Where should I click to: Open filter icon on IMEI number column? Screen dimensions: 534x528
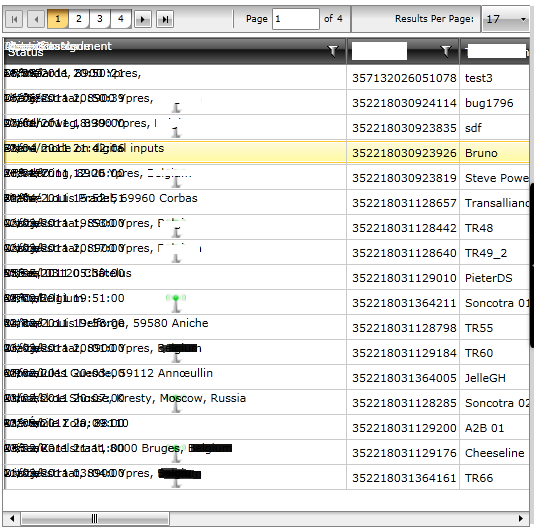445,51
